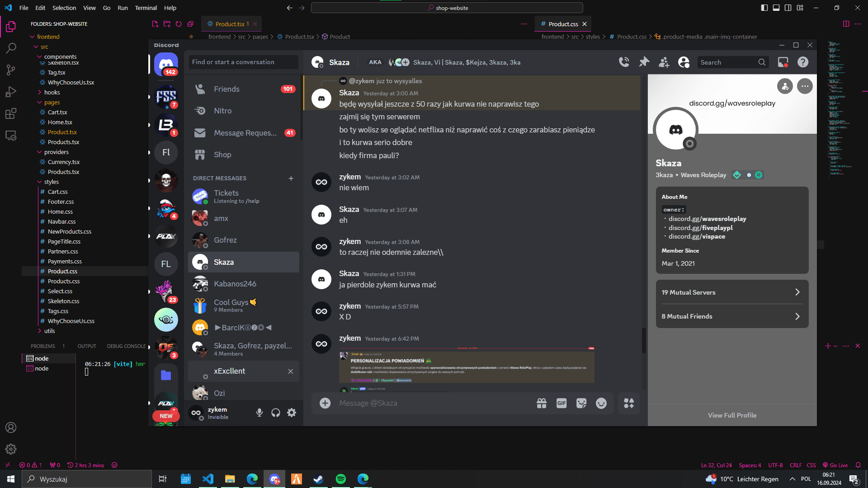
Task: Send a gift in message bar
Action: pyautogui.click(x=542, y=403)
